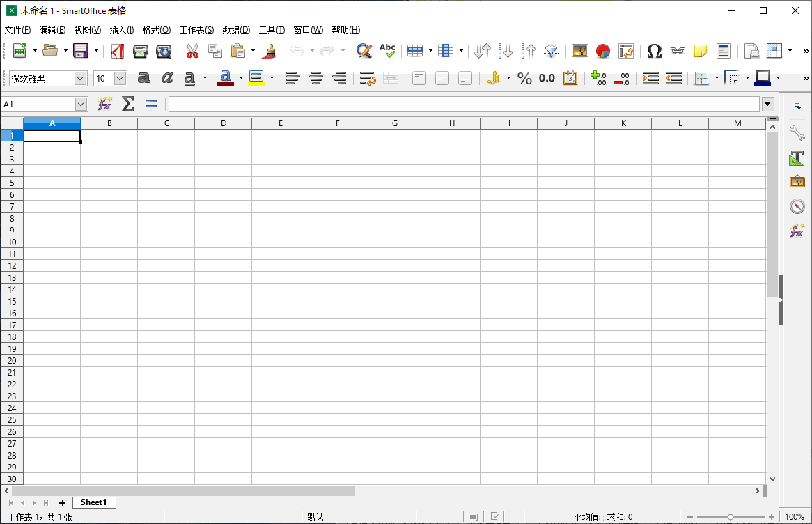The height and width of the screenshot is (524, 812).
Task: Open the 插入(I) menu
Action: point(122,30)
